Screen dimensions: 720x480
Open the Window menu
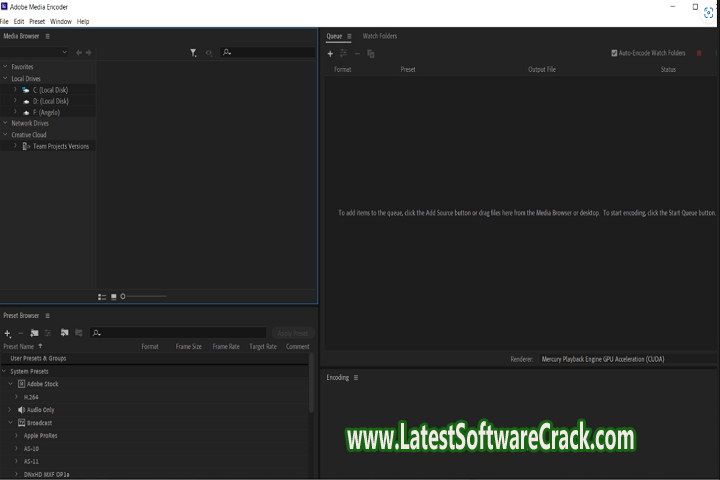tap(60, 21)
